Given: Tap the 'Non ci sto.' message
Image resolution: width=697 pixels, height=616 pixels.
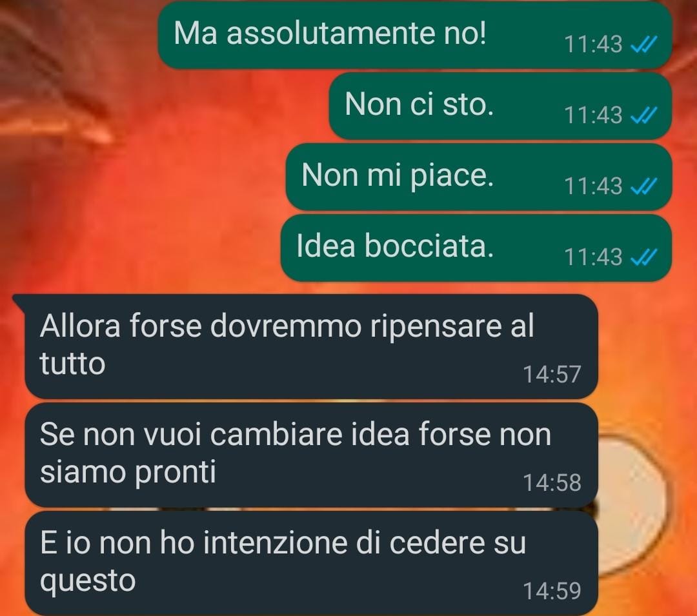Looking at the screenshot, I should (x=500, y=106).
